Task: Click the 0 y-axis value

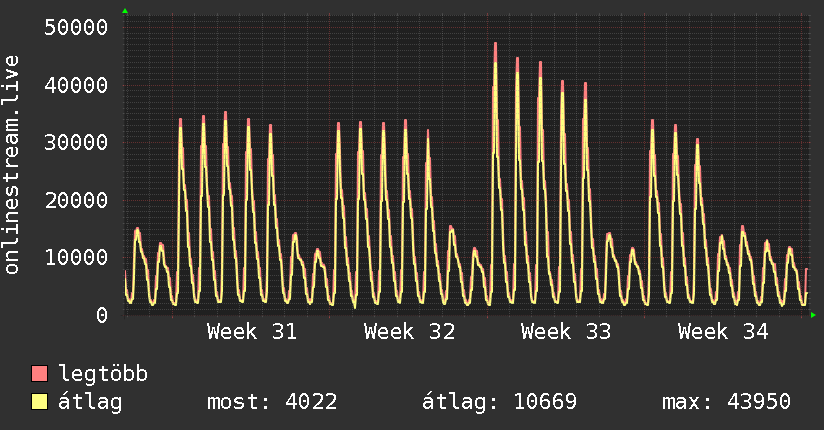Action: point(102,315)
